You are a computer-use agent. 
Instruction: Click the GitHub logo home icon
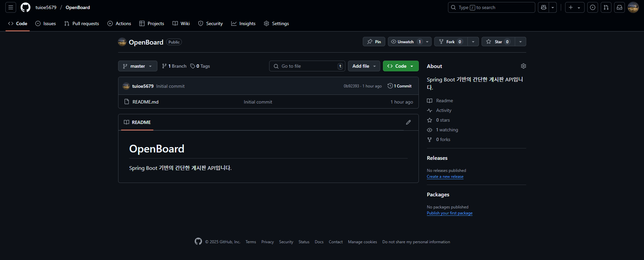pos(26,7)
